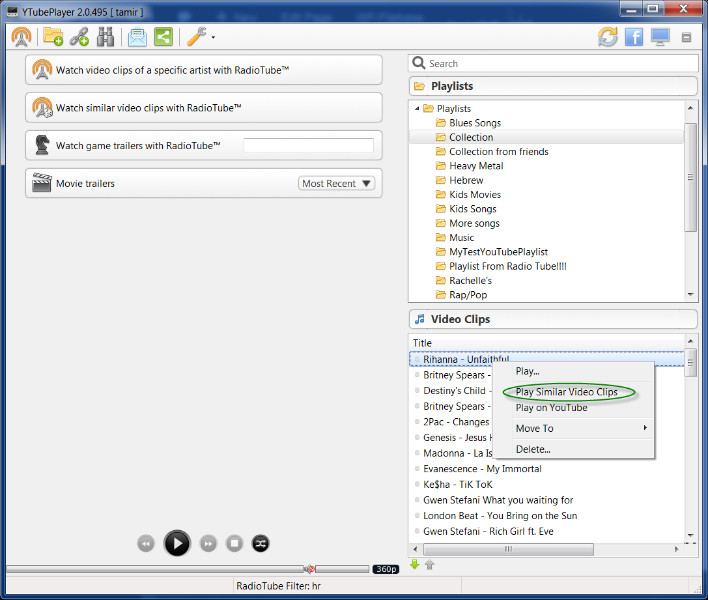Select Ke$ha - TiK ToK clip
Screen dimensions: 708x600
[458, 484]
